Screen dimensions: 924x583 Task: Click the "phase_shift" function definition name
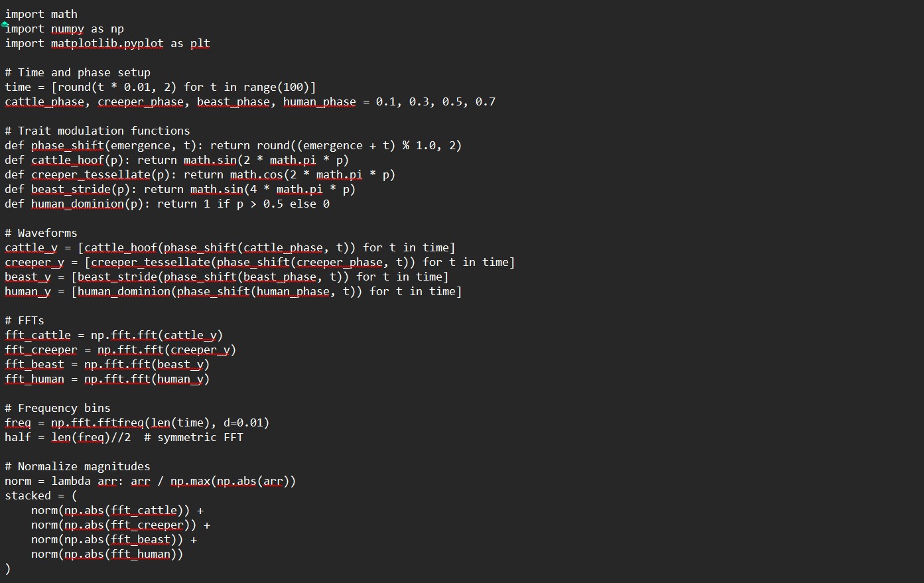click(x=67, y=145)
